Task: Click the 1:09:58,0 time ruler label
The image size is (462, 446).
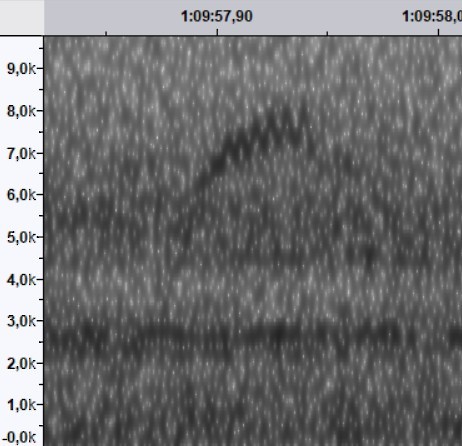Action: 432,16
